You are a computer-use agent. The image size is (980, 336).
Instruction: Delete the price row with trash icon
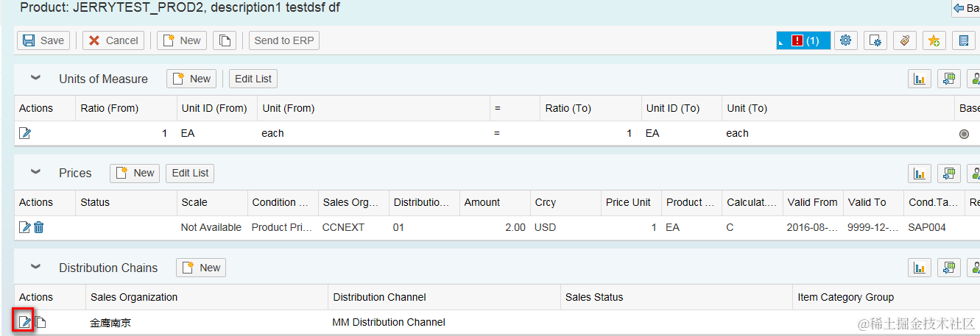(39, 227)
